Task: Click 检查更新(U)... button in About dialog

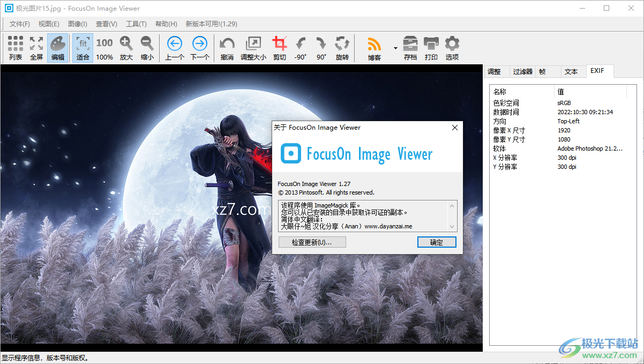Action: click(312, 242)
